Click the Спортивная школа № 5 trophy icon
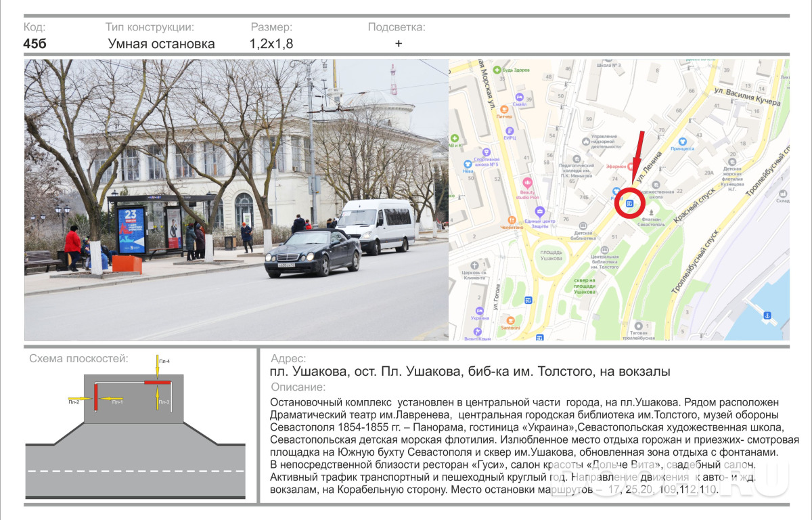Image resolution: width=812 pixels, height=520 pixels. 486,152
